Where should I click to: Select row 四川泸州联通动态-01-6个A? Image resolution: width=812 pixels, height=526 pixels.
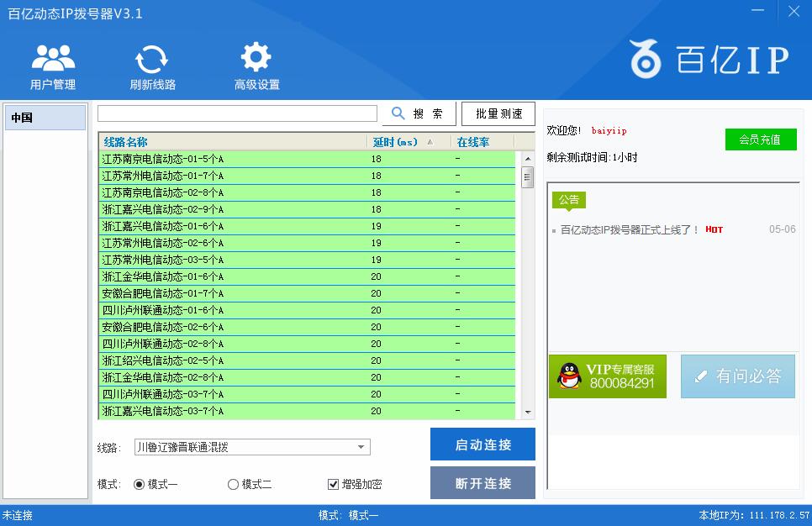click(307, 310)
